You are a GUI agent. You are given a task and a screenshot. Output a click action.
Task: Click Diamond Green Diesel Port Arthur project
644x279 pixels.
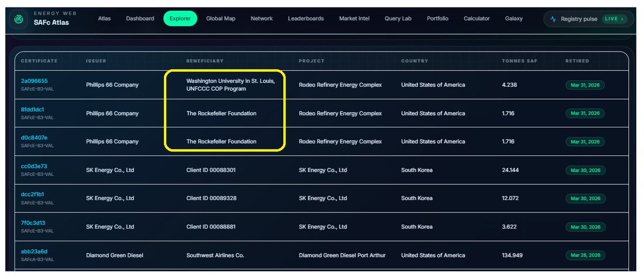[342, 255]
